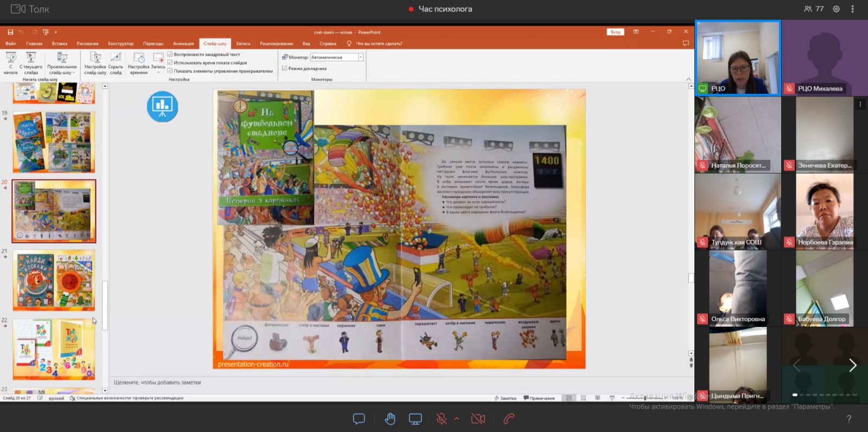Turn on the camera in the conference toolbar
This screenshot has height=432, width=868.
[x=478, y=419]
